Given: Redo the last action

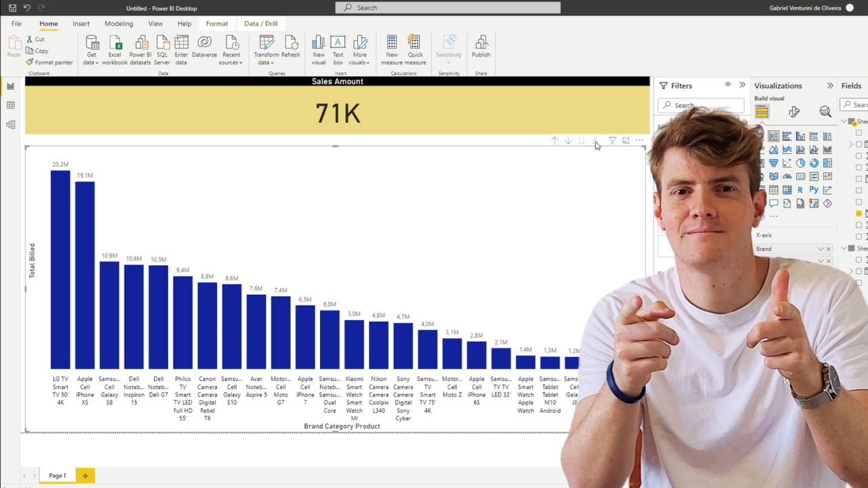Looking at the screenshot, I should pyautogui.click(x=42, y=8).
